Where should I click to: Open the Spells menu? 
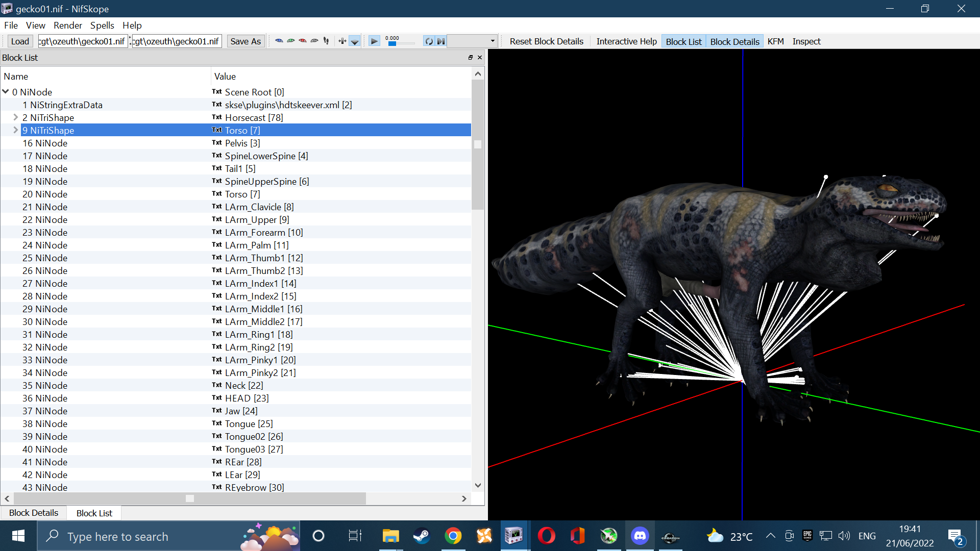coord(102,26)
